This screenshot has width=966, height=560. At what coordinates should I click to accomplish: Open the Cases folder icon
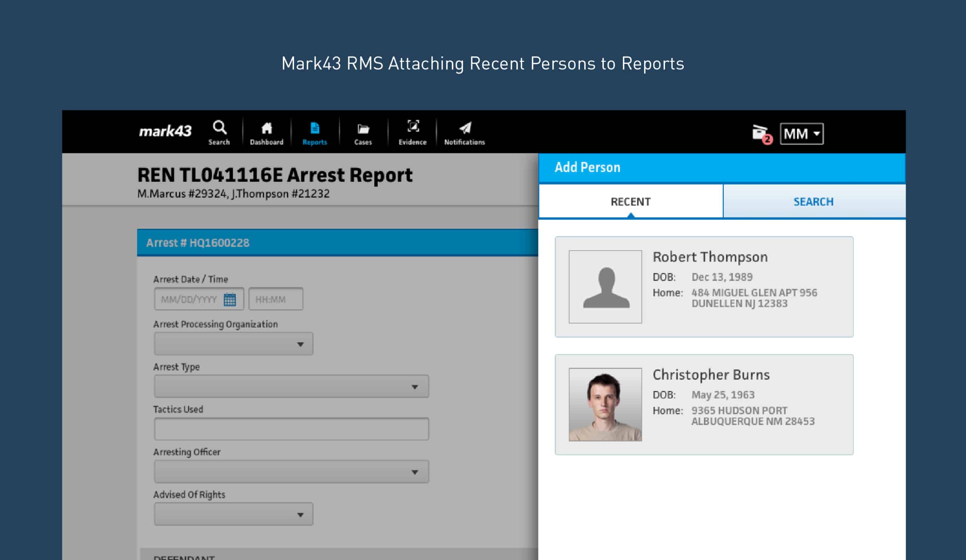point(363,129)
